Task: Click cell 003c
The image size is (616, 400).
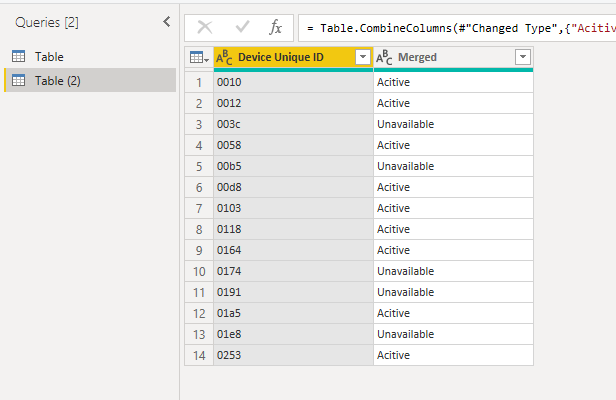Action: (x=293, y=124)
